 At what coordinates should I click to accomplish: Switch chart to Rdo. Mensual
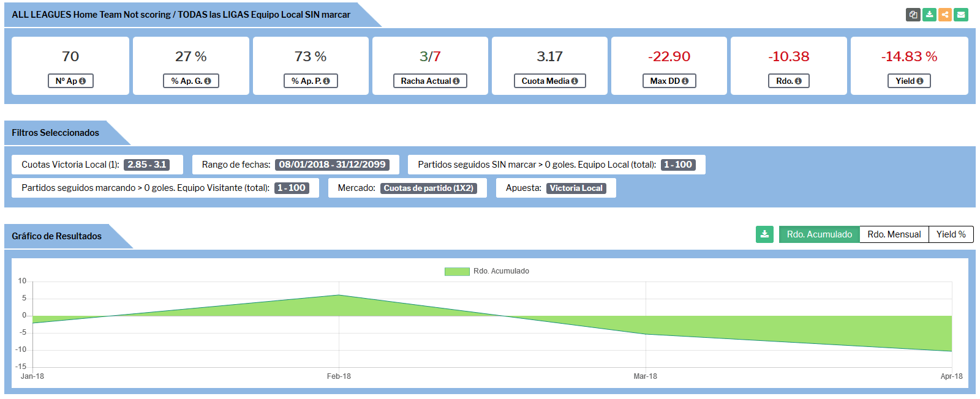pyautogui.click(x=894, y=234)
